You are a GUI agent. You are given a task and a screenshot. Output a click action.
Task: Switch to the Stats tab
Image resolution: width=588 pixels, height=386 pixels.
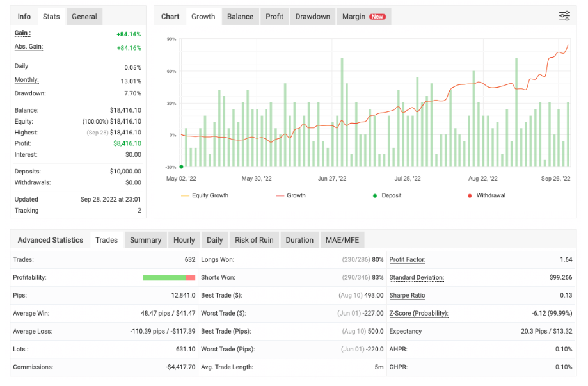51,17
